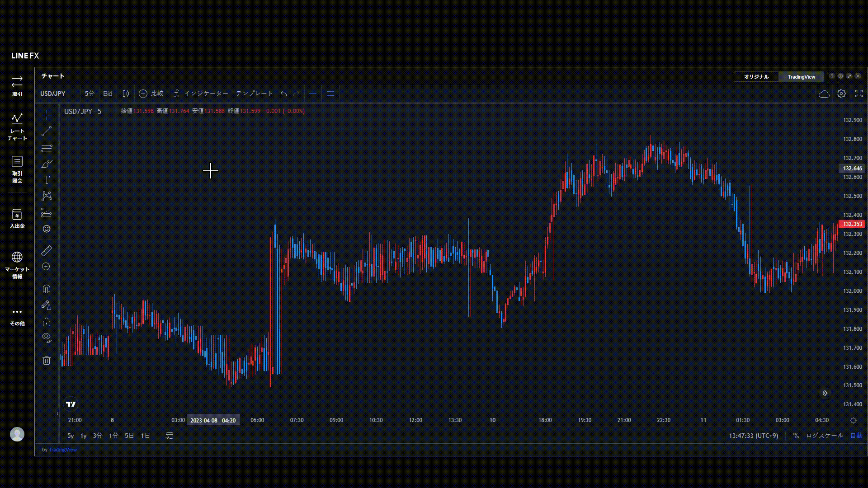Select the 1y date range
This screenshot has height=488, width=868.
[83, 436]
